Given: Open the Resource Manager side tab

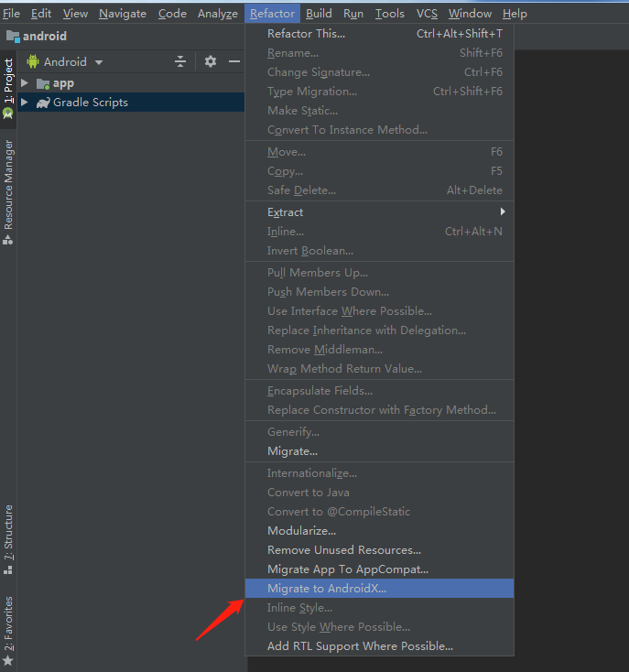Looking at the screenshot, I should 8,191.
